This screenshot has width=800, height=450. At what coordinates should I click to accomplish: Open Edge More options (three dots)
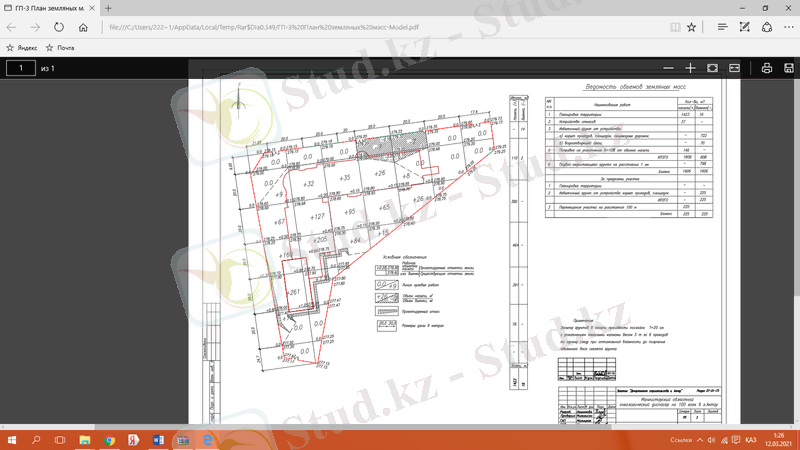tap(789, 27)
